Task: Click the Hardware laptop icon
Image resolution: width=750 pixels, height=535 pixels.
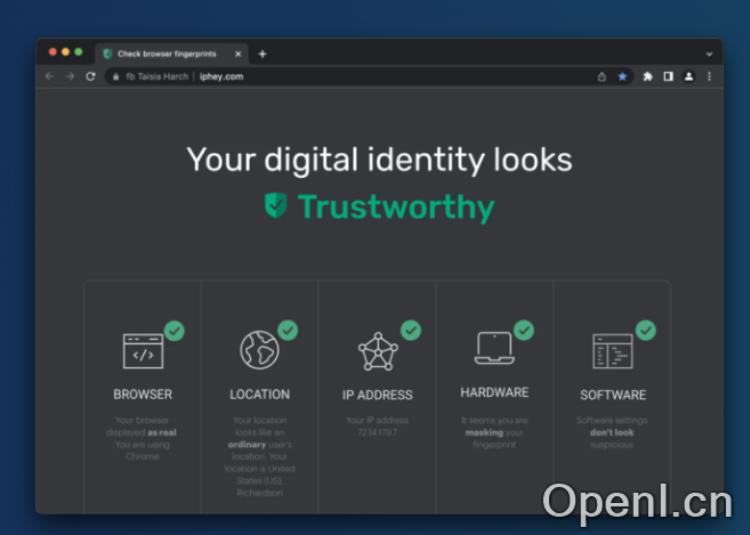Action: coord(494,348)
